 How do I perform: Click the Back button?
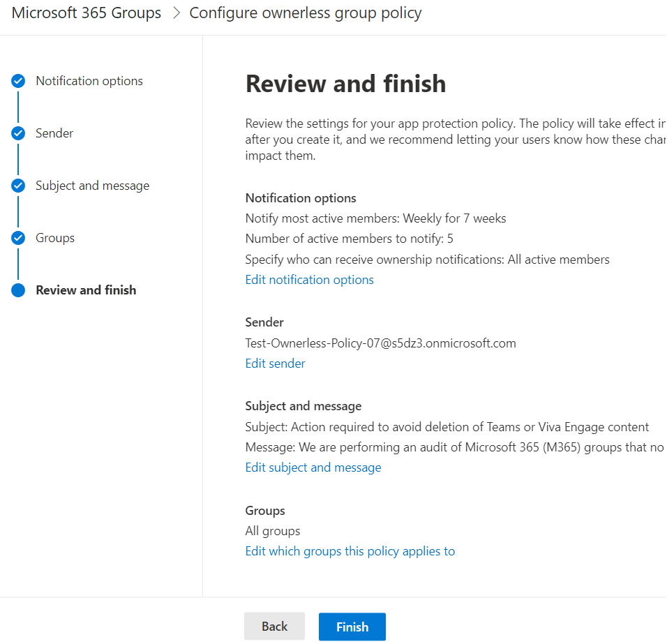(274, 627)
